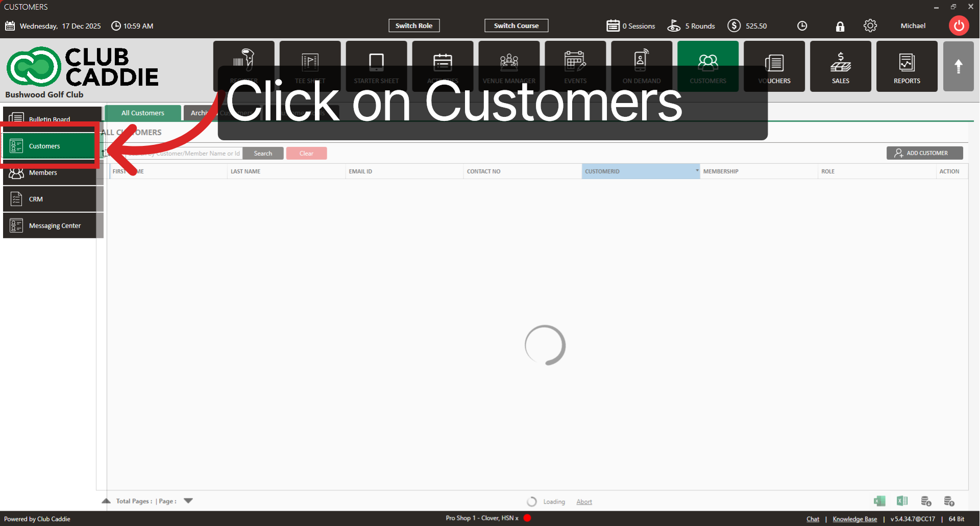Expand the CustomerID column filter dropdown

(696, 171)
